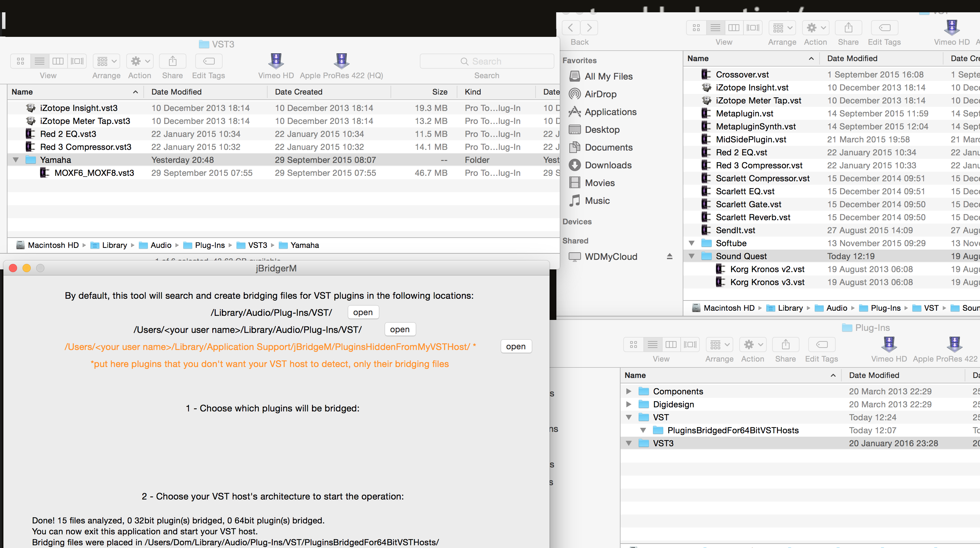Expand the Digidesign folder in Plug-Ins window
Screen dimensions: 980x548
pyautogui.click(x=628, y=404)
